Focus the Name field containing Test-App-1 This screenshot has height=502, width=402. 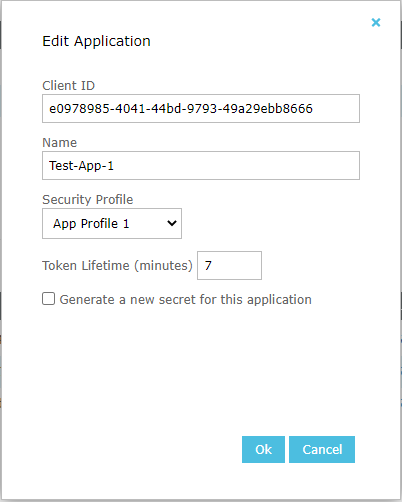tap(201, 166)
